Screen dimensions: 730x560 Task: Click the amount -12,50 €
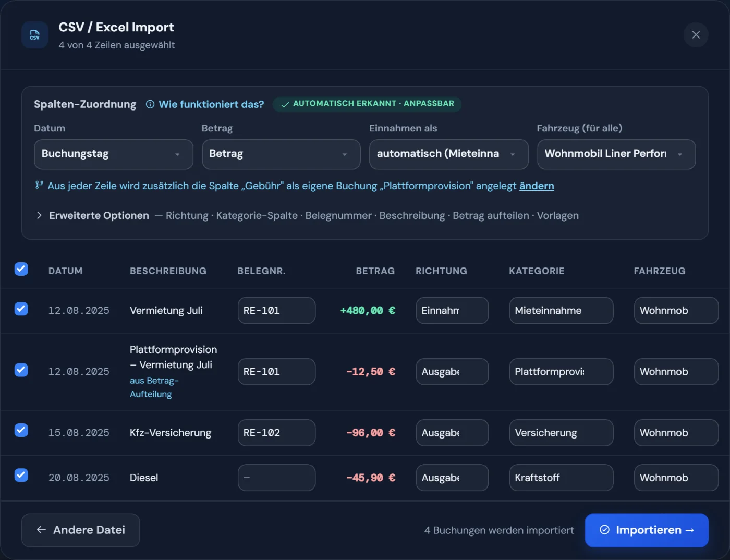coord(371,372)
